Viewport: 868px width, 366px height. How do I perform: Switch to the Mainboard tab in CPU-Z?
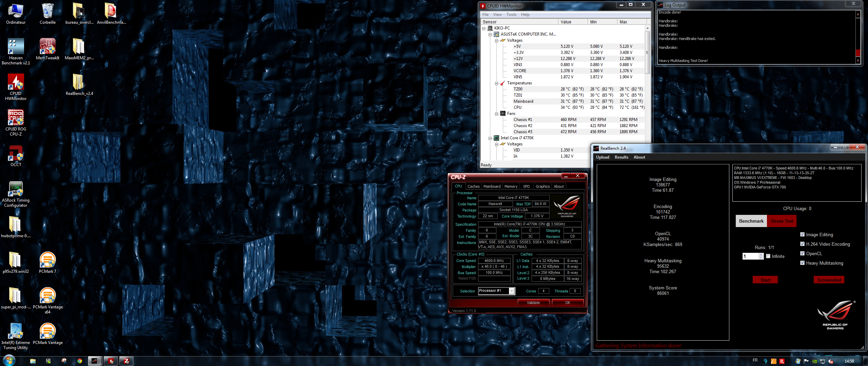(492, 186)
